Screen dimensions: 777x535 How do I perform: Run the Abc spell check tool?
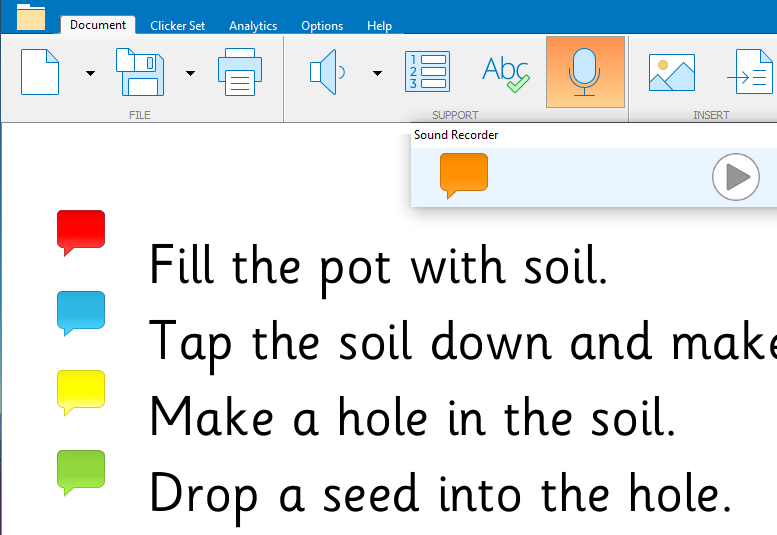(x=505, y=72)
